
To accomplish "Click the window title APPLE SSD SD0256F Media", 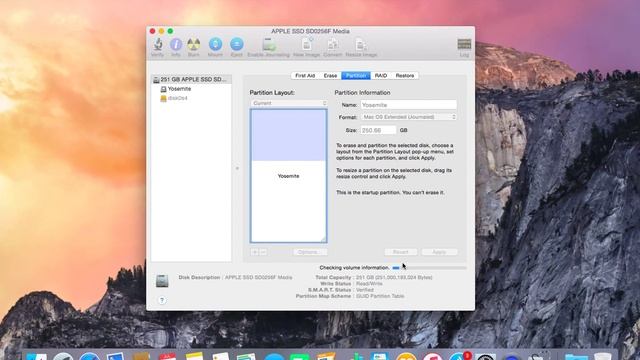I will (310, 31).
